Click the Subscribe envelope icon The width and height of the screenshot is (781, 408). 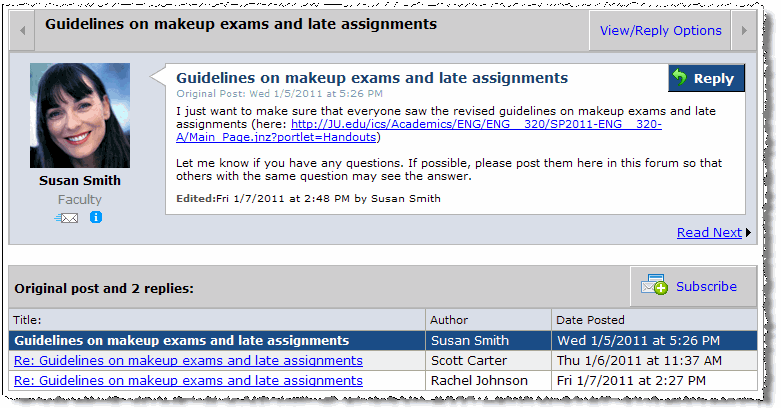[654, 286]
